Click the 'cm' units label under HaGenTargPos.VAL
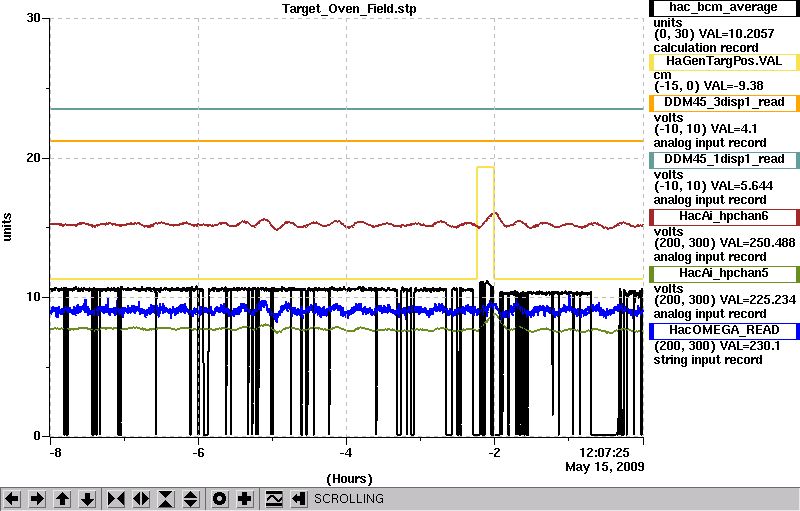Image resolution: width=800 pixels, height=511 pixels. coord(662,75)
